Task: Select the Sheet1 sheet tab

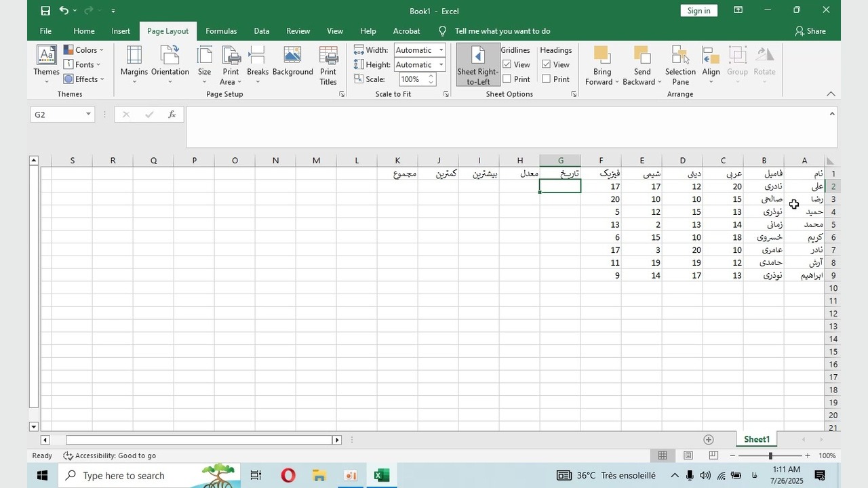Action: (x=757, y=440)
